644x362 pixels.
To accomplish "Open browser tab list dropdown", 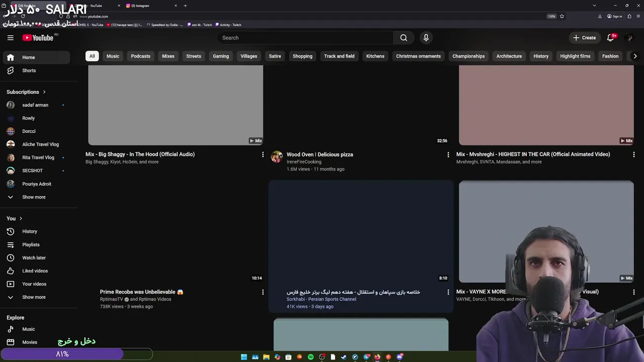I will pyautogui.click(x=594, y=6).
